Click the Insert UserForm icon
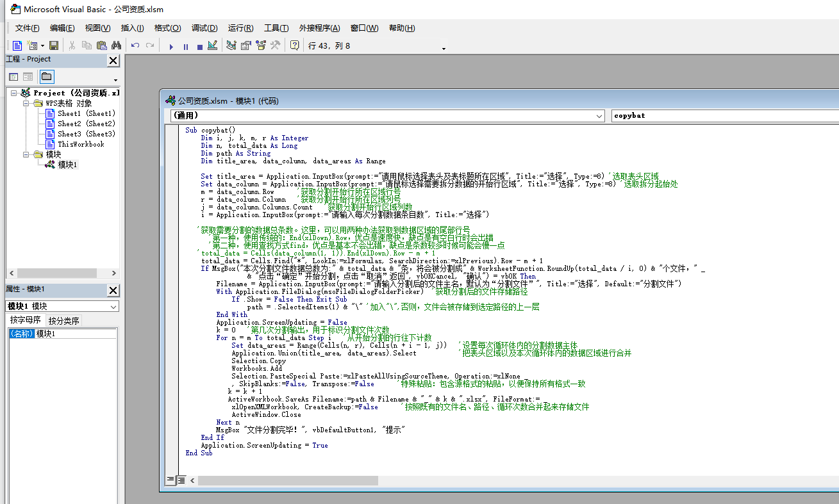The image size is (839, 504). point(31,45)
